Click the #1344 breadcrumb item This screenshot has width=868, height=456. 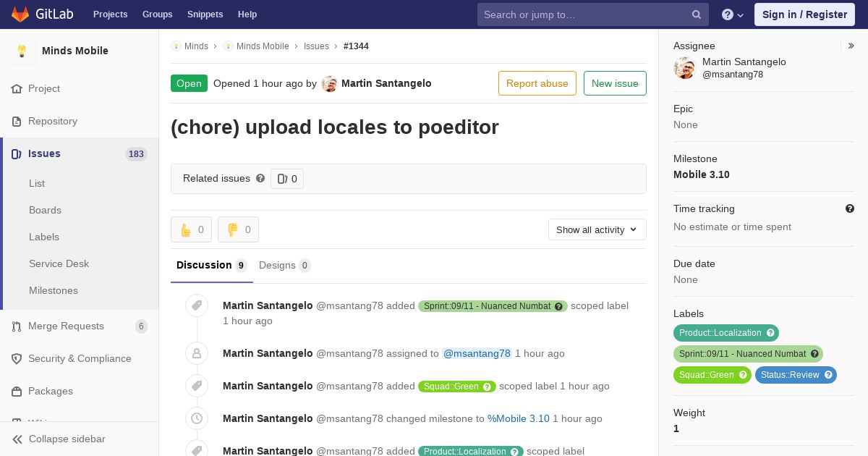[x=356, y=46]
